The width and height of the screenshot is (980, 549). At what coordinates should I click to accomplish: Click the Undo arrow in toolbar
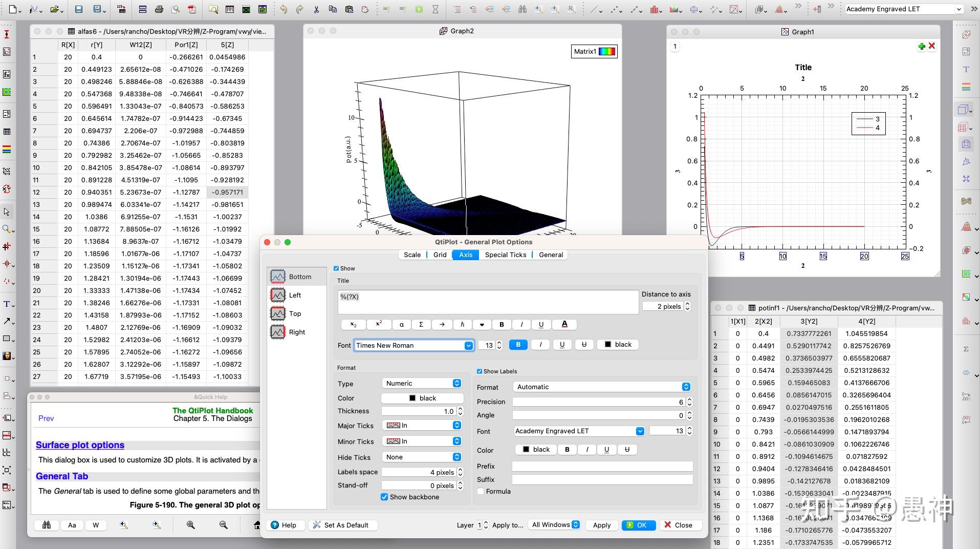tap(284, 9)
